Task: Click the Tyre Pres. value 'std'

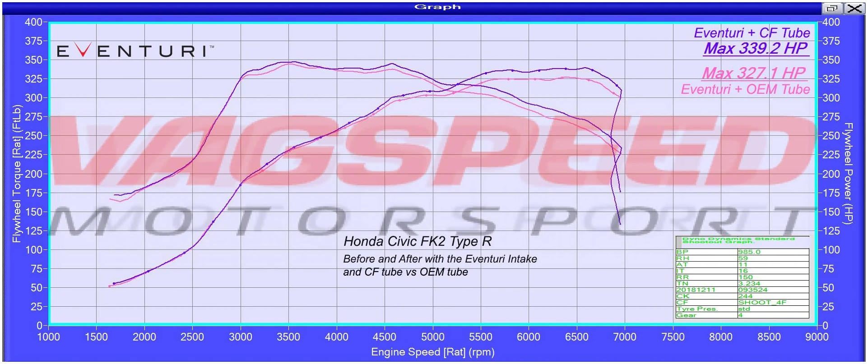Action: 773,309
